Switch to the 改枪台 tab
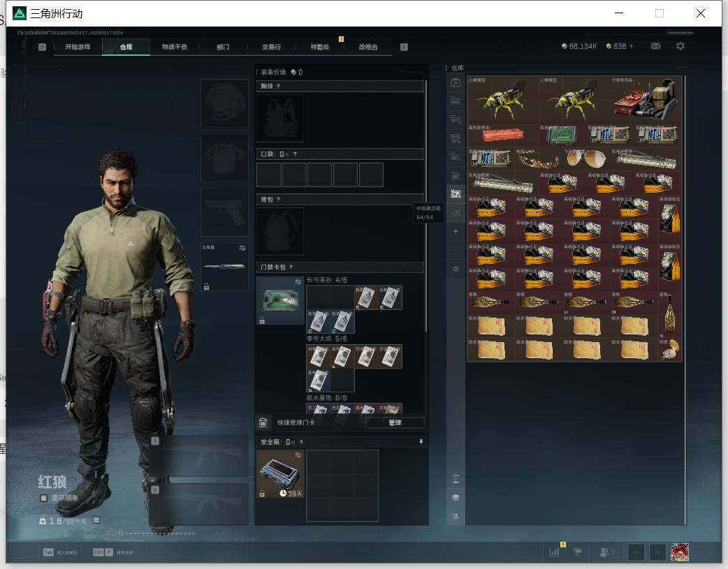Screen dimensions: 728x569 (x=368, y=47)
